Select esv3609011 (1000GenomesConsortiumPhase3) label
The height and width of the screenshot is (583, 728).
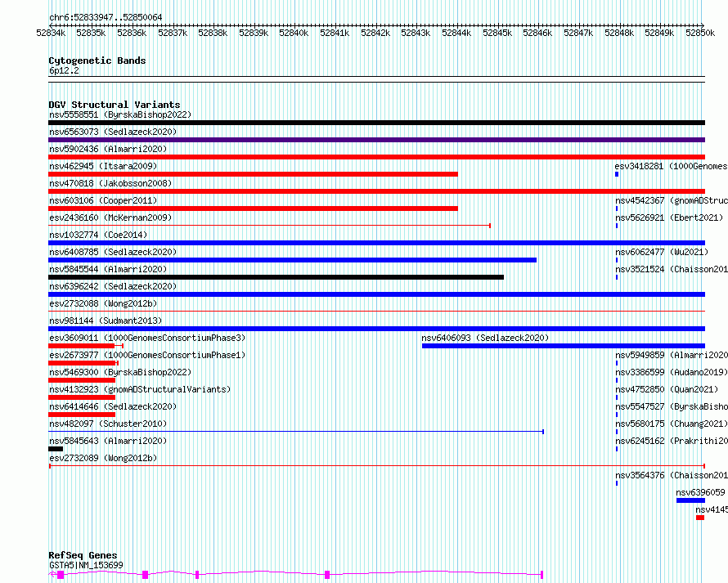tap(147, 338)
